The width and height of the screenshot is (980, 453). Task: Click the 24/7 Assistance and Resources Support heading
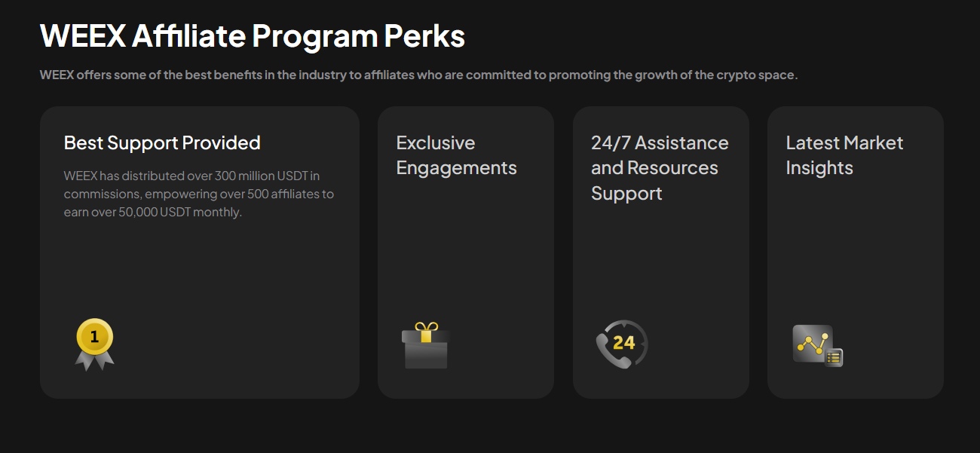click(x=660, y=167)
